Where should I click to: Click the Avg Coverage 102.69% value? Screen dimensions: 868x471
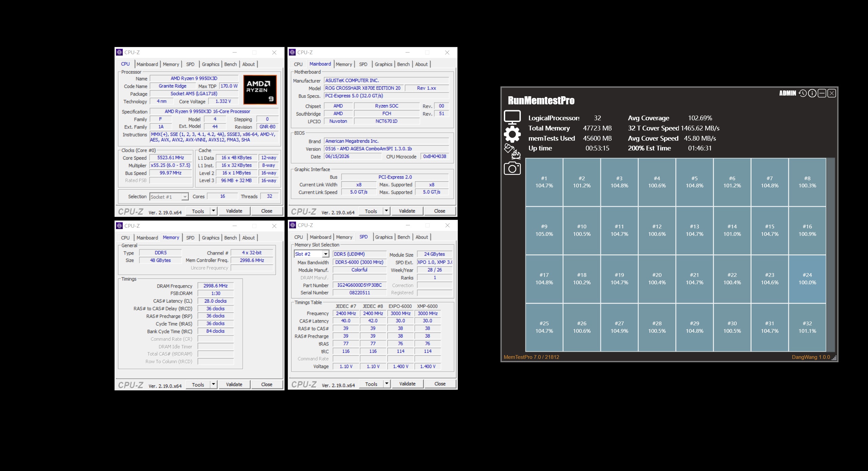[x=700, y=118]
